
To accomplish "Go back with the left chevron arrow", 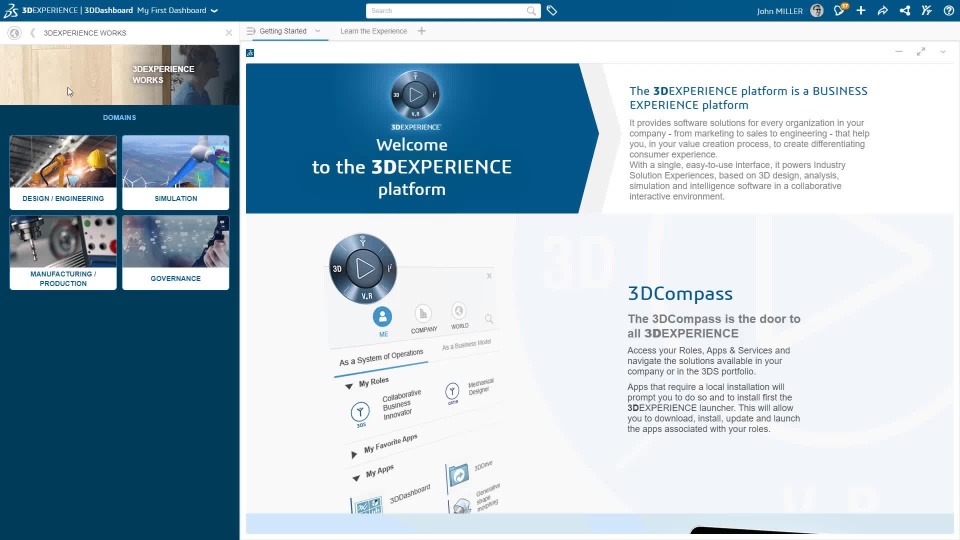I will click(32, 33).
